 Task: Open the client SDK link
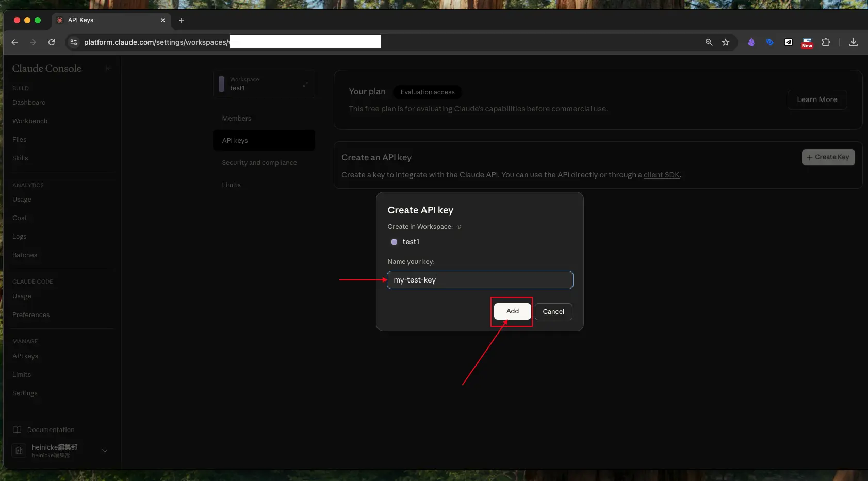tap(661, 175)
